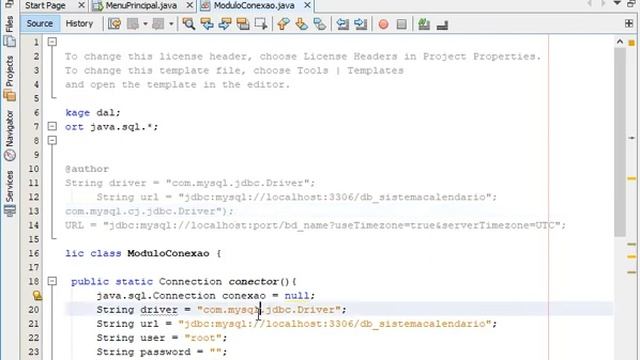Start Macro Recording red button
The image size is (640, 360).
[x=383, y=24]
